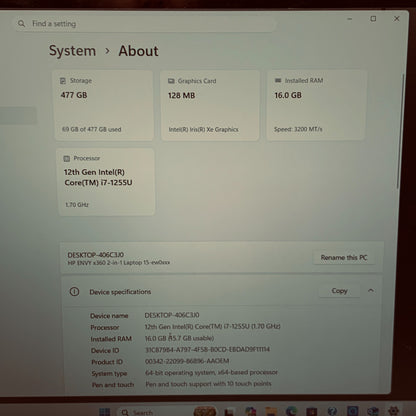Viewport: 416px width, 416px height.
Task: Select the Speed: 3200 MT/s text
Action: (x=298, y=129)
